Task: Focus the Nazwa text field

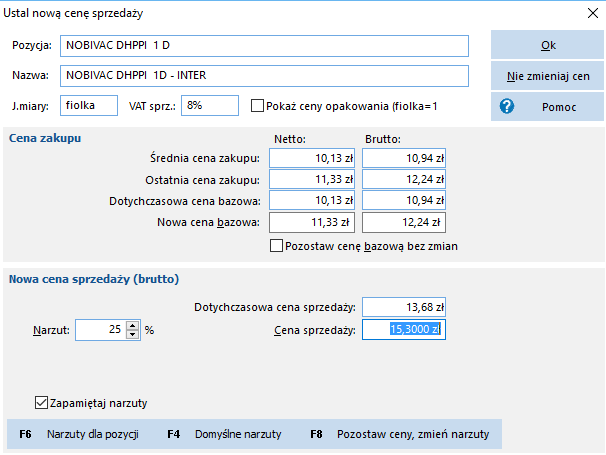Action: (264, 76)
